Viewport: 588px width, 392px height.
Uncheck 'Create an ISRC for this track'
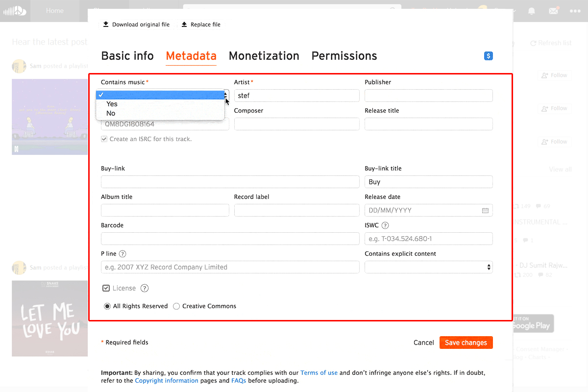(104, 139)
